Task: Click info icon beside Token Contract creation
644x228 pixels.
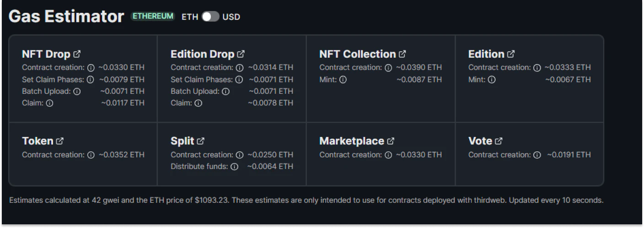Action: [x=91, y=155]
